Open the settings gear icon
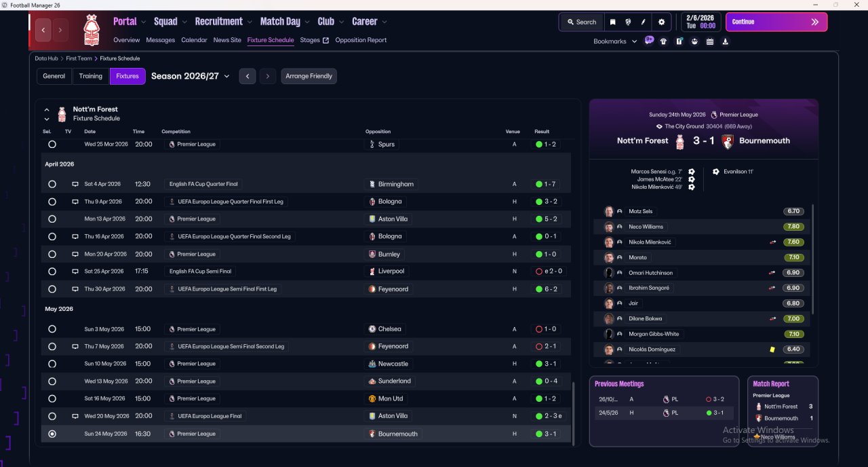The width and height of the screenshot is (868, 467). click(x=661, y=22)
